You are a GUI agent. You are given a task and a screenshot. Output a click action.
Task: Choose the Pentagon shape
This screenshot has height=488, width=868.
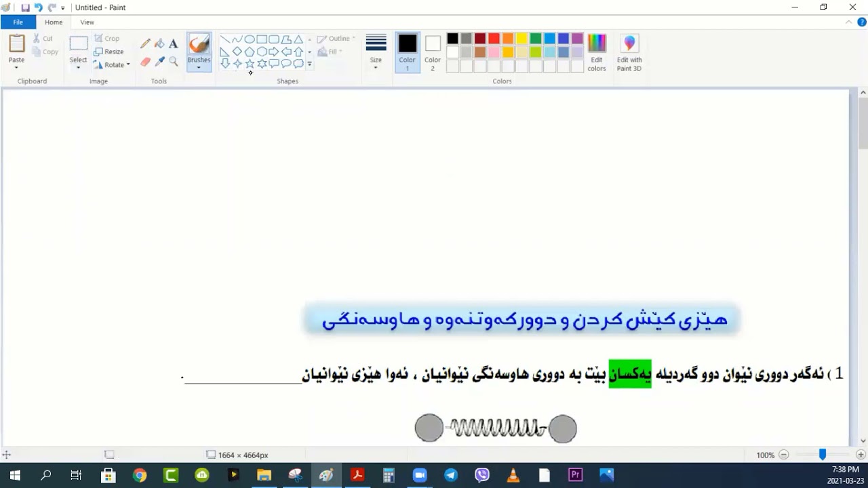pyautogui.click(x=250, y=52)
